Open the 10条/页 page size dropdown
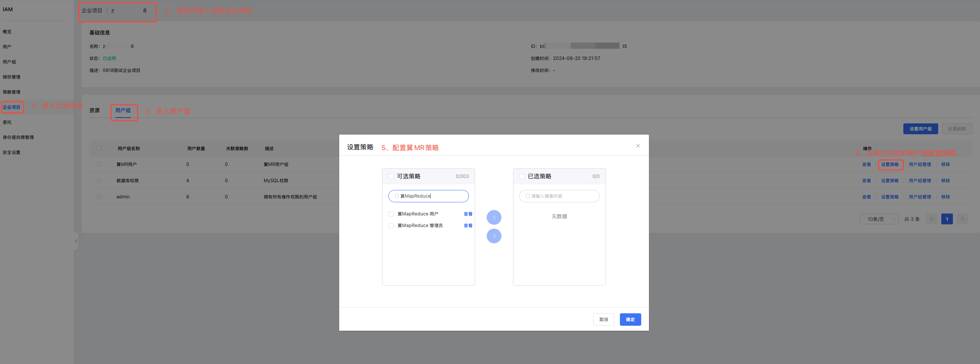This screenshot has width=980, height=364. click(x=879, y=219)
